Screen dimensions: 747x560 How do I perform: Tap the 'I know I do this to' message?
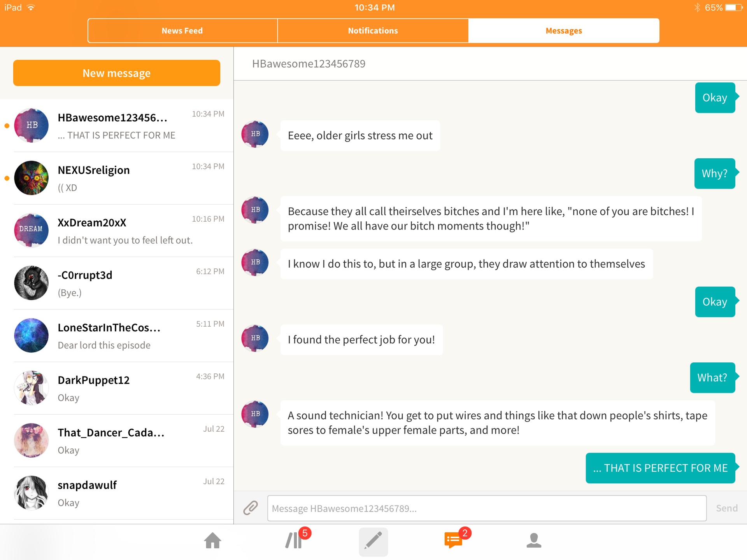(466, 264)
